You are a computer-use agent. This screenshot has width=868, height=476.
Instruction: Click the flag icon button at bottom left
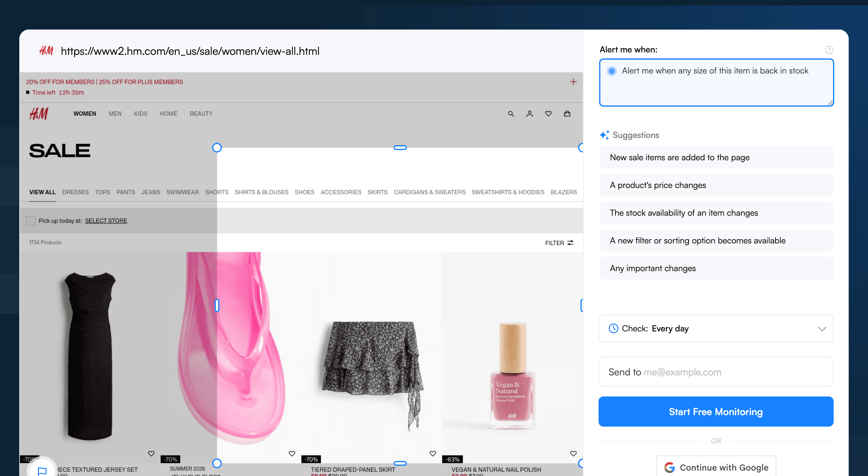[x=42, y=470]
